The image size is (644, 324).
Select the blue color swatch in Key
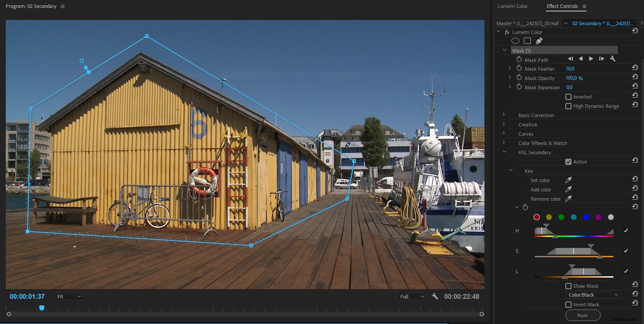click(x=586, y=217)
